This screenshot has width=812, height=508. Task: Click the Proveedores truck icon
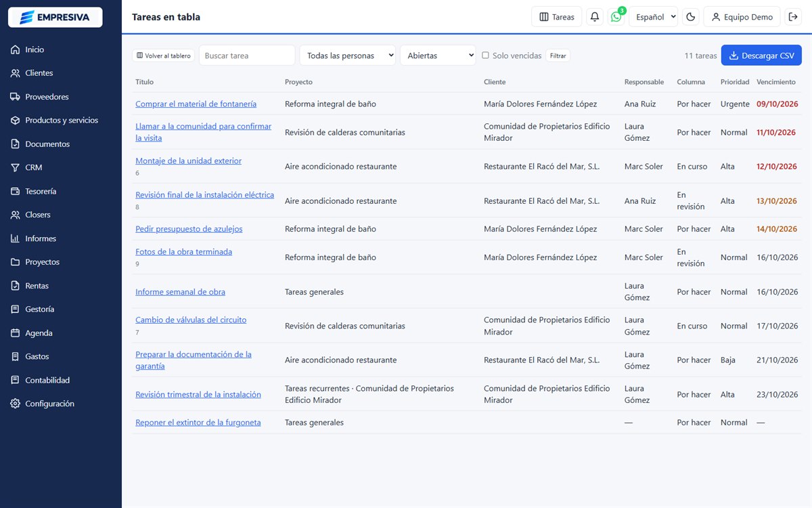pos(15,97)
